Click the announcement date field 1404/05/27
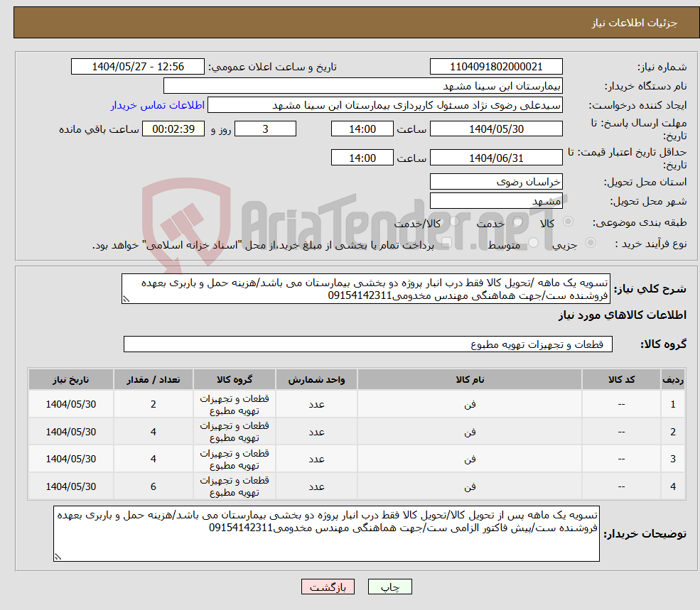The height and width of the screenshot is (610, 700). 139,66
